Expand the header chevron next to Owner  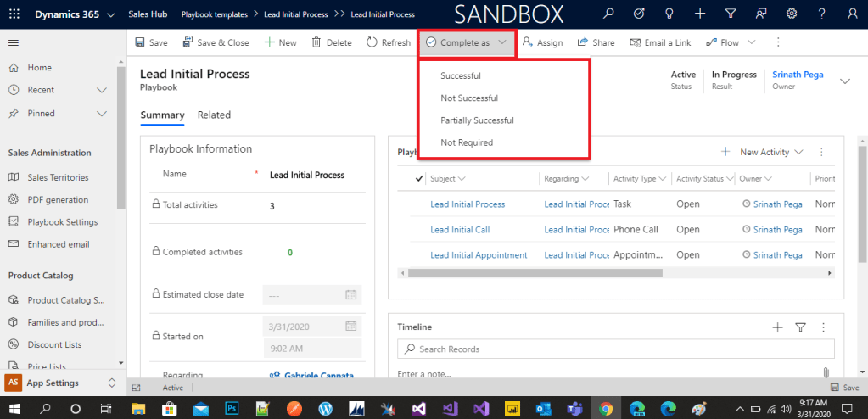coord(844,81)
